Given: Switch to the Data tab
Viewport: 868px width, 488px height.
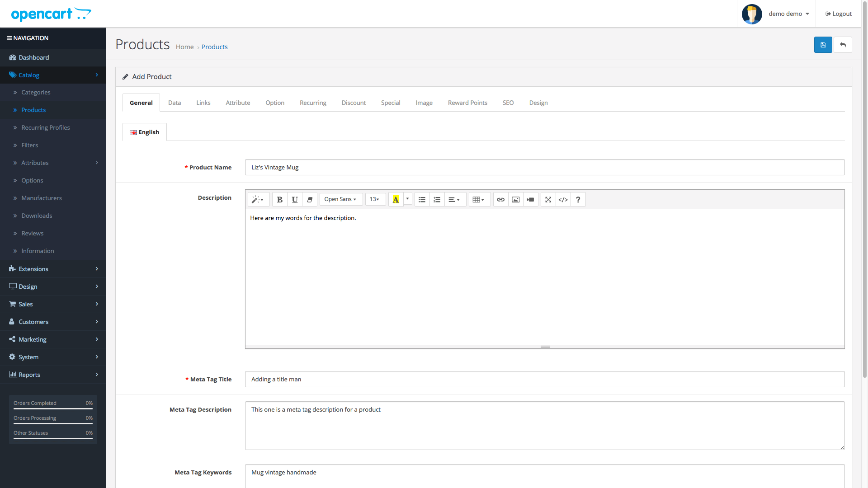Looking at the screenshot, I should 175,103.
